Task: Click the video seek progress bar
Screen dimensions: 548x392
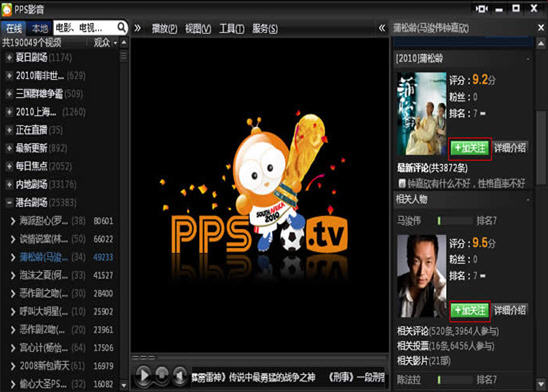Action: pyautogui.click(x=259, y=357)
